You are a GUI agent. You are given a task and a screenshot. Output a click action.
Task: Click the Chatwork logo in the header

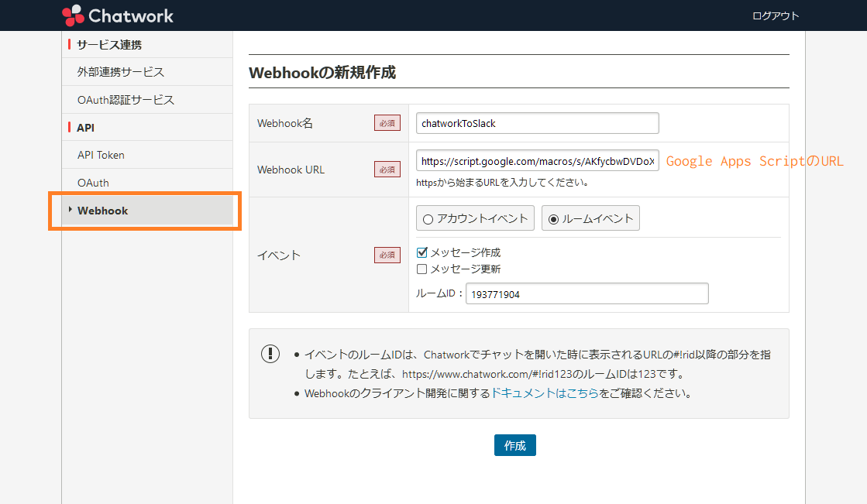[117, 15]
